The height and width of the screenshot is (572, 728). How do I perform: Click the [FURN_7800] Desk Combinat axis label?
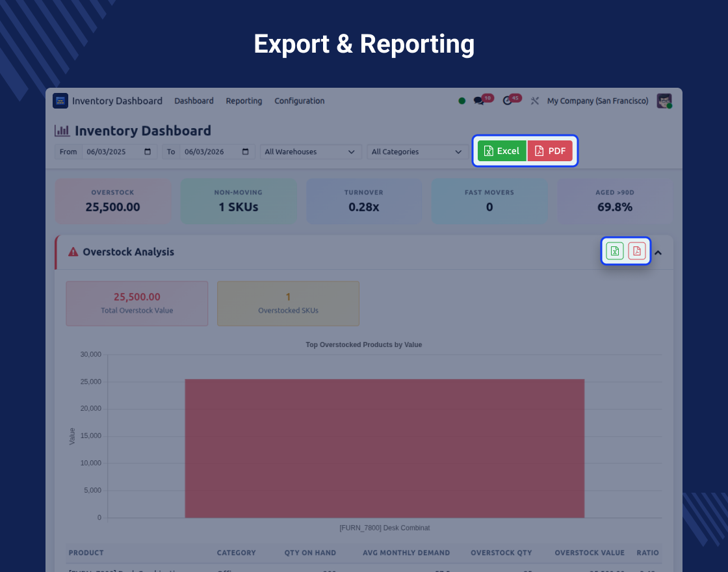(384, 528)
